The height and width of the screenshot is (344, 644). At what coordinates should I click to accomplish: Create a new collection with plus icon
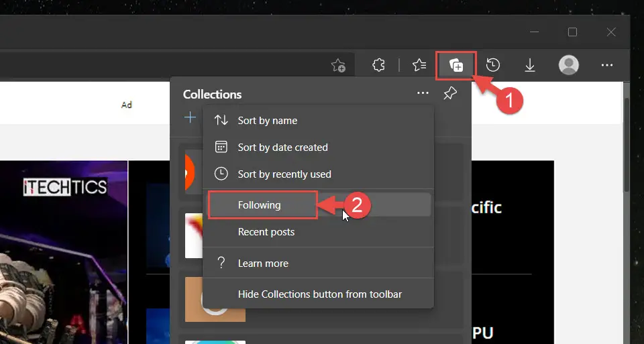[190, 118]
